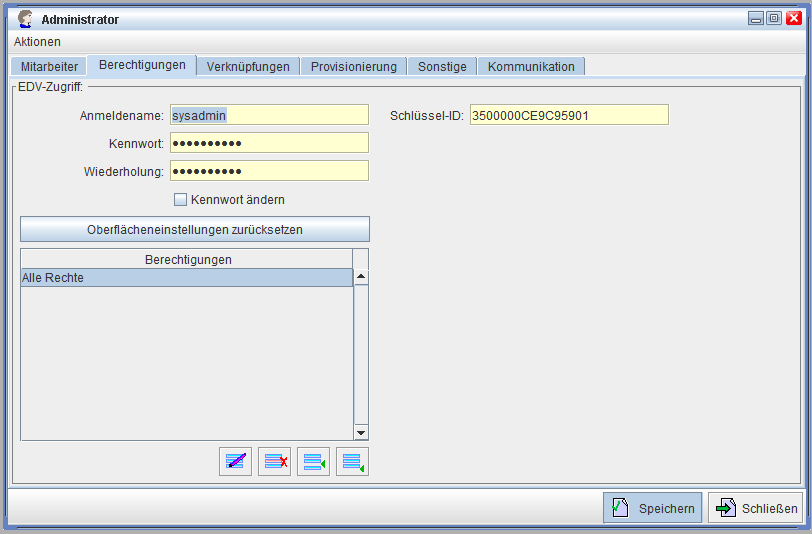Select the Sonstige tab
Screen dimensions: 812x534
(x=442, y=67)
